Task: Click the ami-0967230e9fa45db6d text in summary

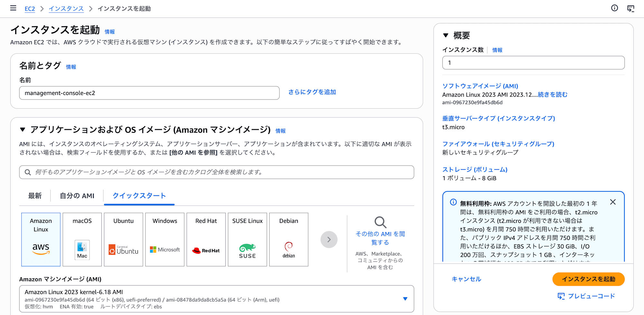Action: coord(472,102)
